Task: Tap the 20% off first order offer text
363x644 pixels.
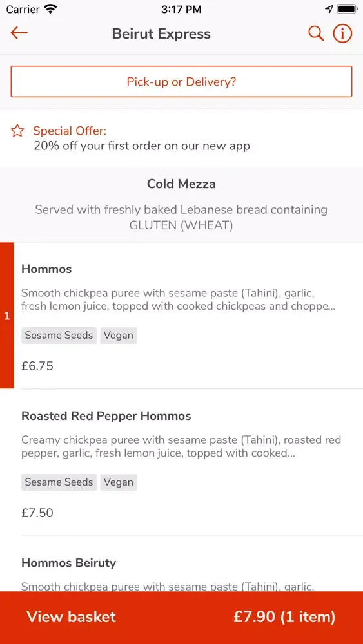Action: point(142,146)
